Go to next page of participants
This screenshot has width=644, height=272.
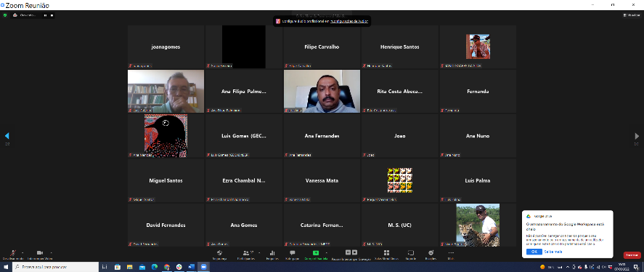coord(637,136)
